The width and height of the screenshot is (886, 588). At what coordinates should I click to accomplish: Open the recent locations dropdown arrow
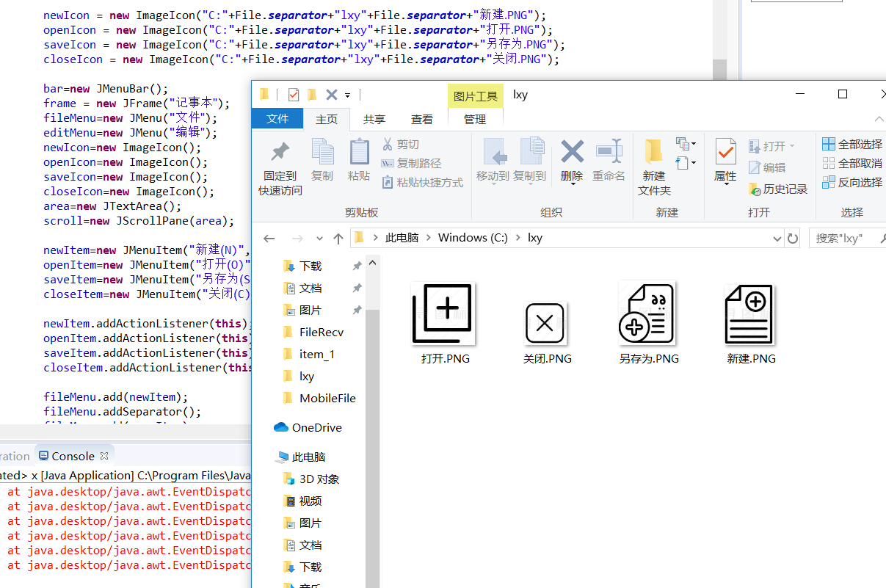point(319,239)
